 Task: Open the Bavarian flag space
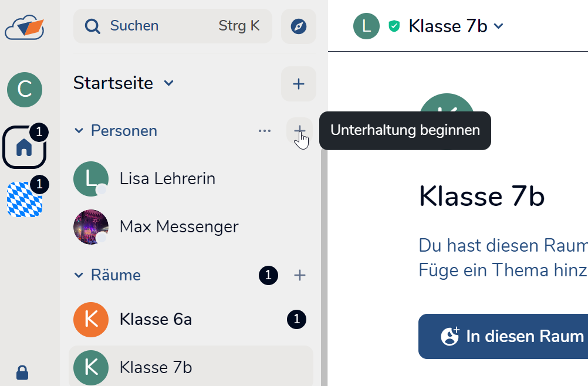point(24,199)
